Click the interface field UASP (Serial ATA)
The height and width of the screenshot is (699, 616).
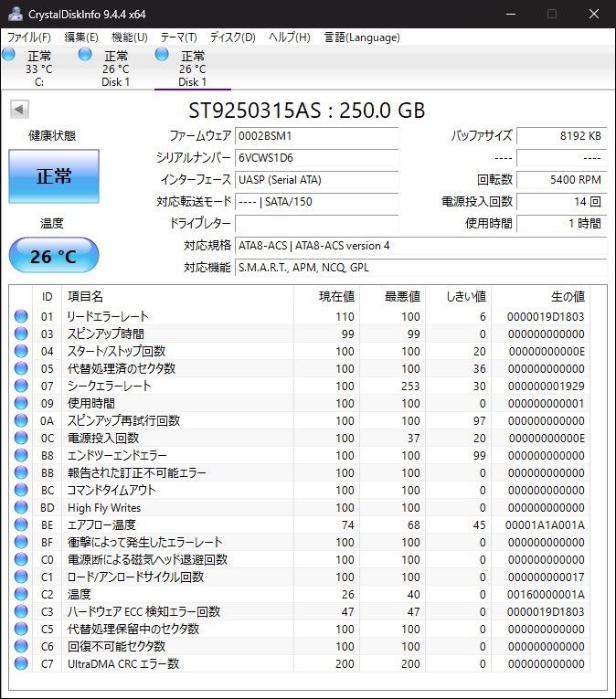pyautogui.click(x=317, y=180)
